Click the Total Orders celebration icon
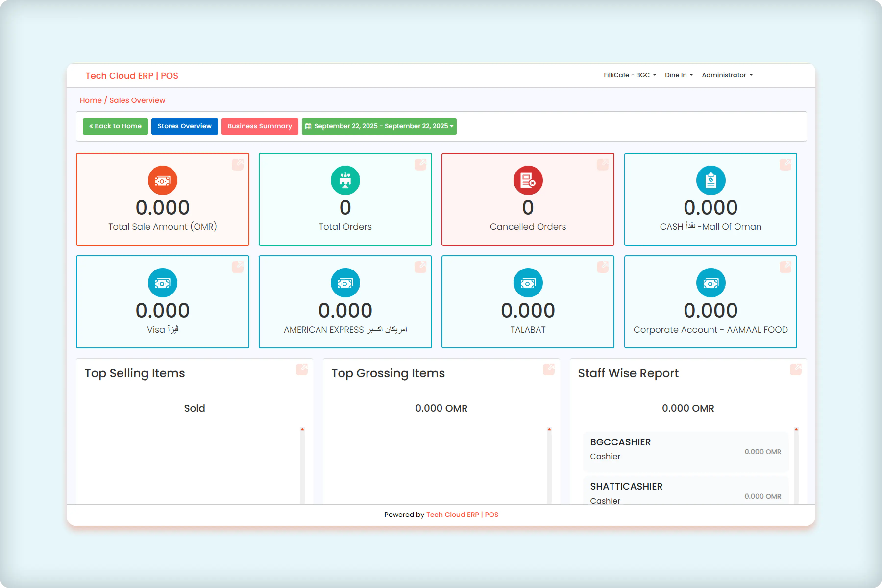Screen dimensions: 882x588 (345, 180)
